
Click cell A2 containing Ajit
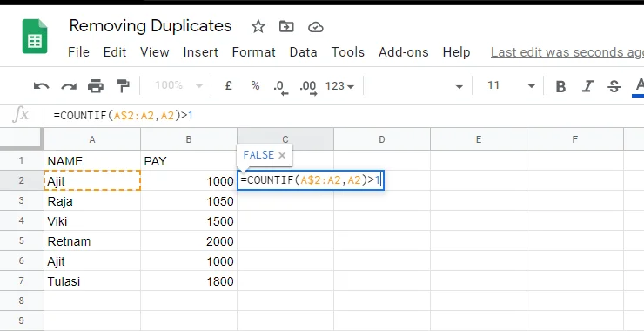[92, 180]
